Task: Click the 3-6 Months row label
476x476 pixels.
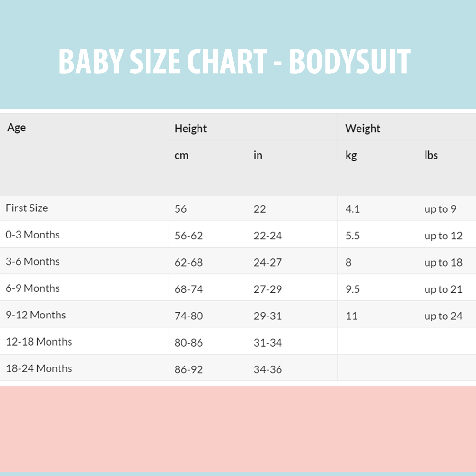Action: [x=33, y=261]
